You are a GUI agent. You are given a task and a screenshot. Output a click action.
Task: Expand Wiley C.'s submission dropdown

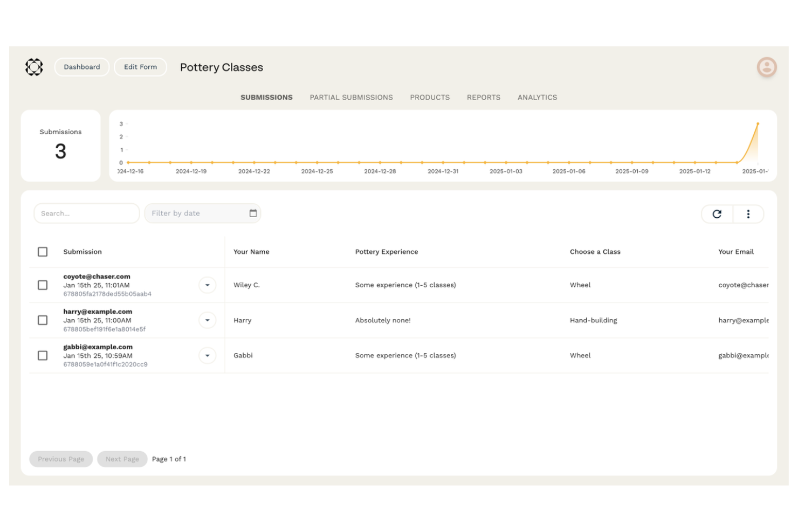click(207, 285)
